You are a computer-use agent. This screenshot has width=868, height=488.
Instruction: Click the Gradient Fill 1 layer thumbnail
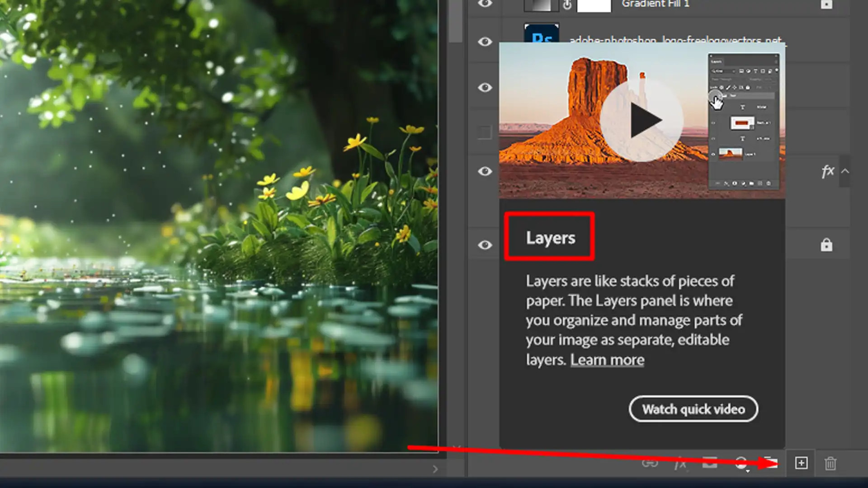tap(539, 5)
